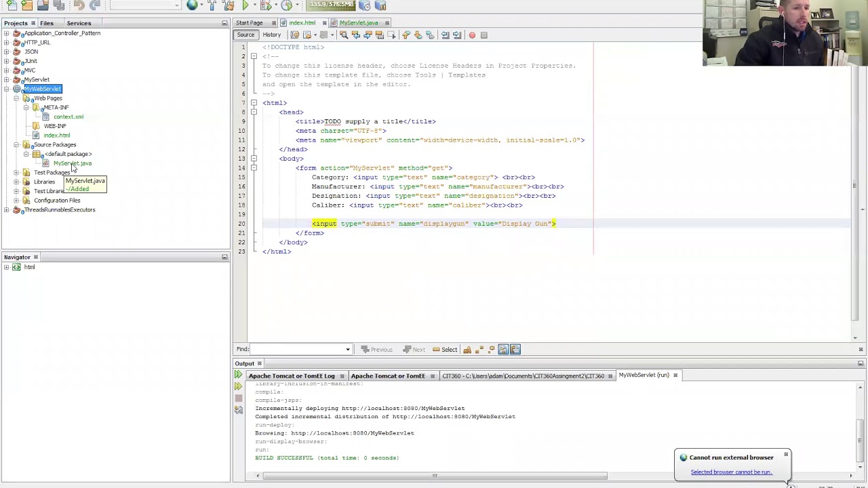Switch editor to Source view
This screenshot has width=868, height=488.
point(245,35)
